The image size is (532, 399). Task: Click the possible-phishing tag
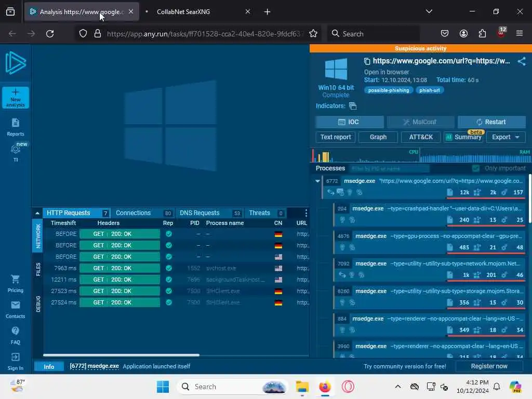pyautogui.click(x=389, y=90)
